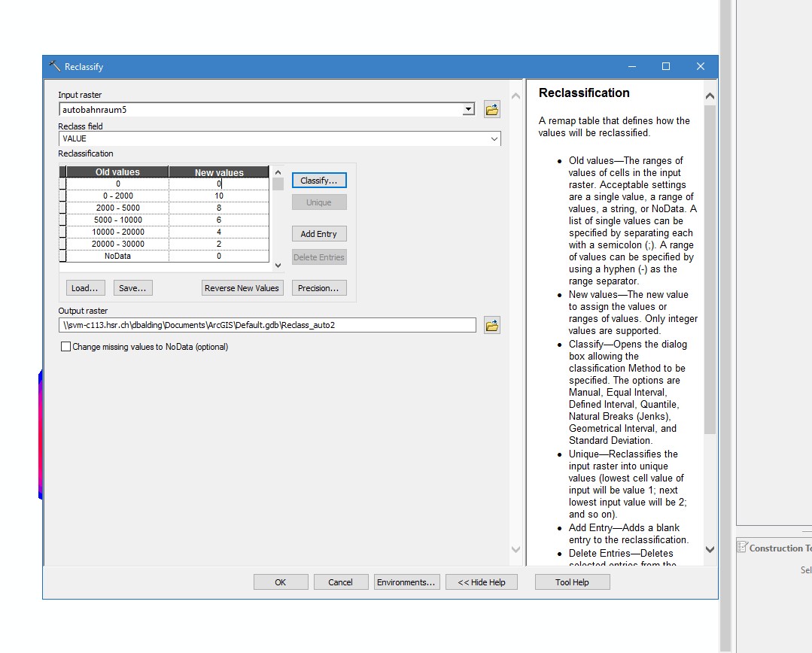Collapse help panel with Hide Help
812x653 pixels.
[x=482, y=582]
